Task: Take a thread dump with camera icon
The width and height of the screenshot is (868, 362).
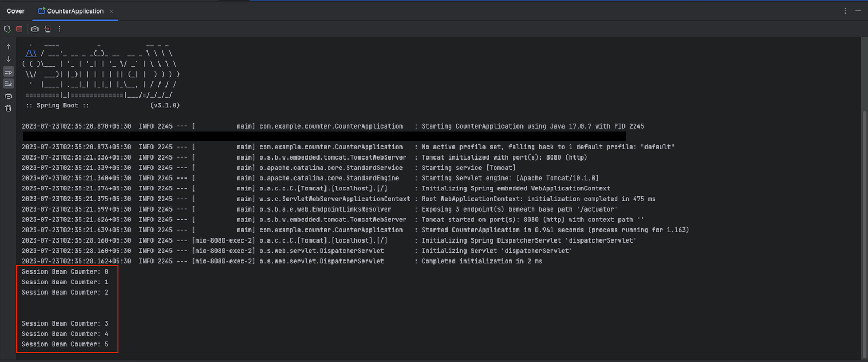Action: tap(35, 29)
